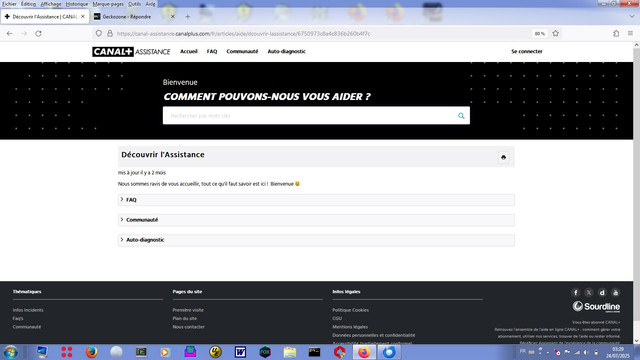Open the Fichier menu

[9, 4]
